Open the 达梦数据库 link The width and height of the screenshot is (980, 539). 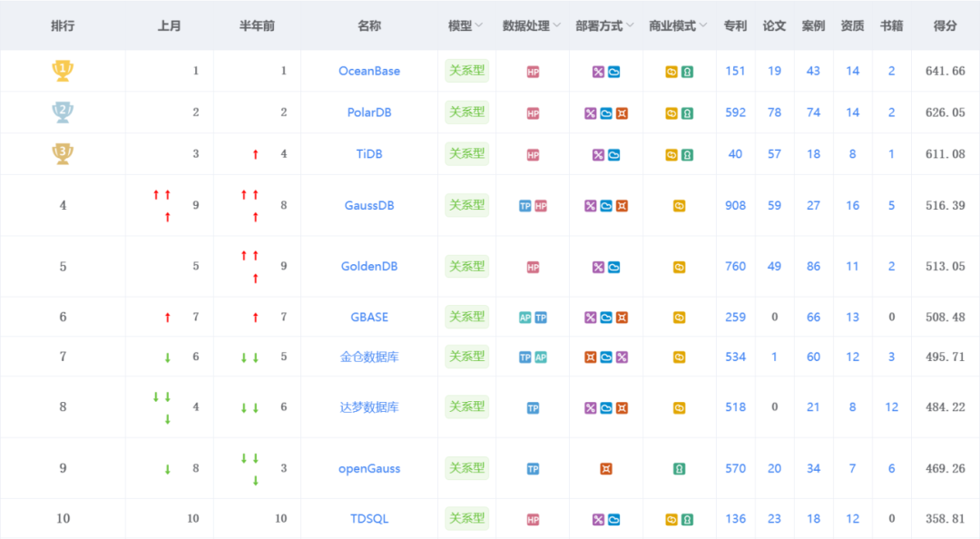[x=368, y=407]
